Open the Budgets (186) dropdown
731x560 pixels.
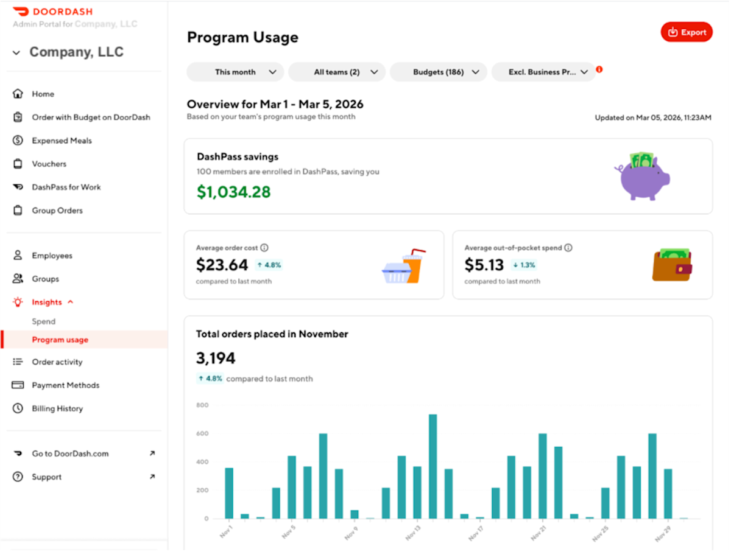(439, 72)
